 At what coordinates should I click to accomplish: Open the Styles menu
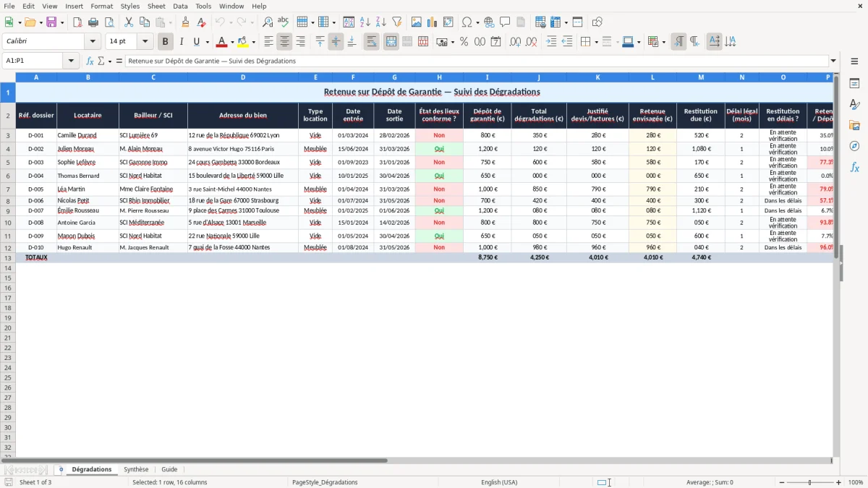coord(130,6)
